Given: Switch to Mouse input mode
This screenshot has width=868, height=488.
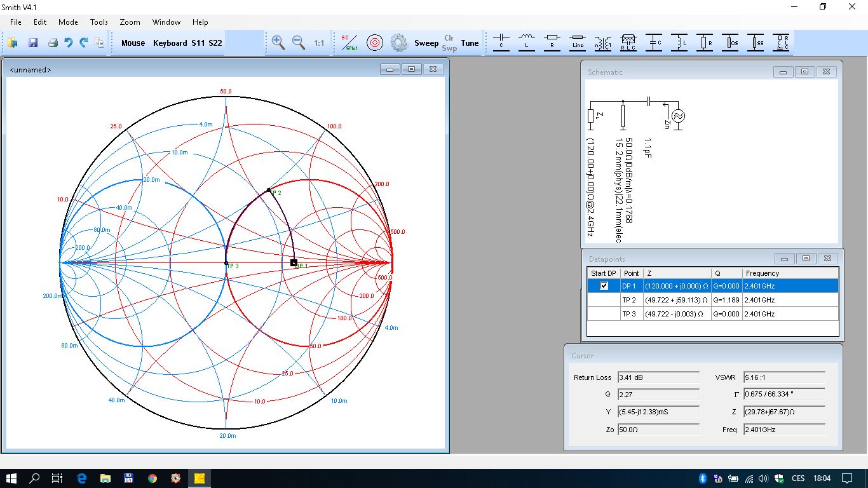Looking at the screenshot, I should click(133, 43).
